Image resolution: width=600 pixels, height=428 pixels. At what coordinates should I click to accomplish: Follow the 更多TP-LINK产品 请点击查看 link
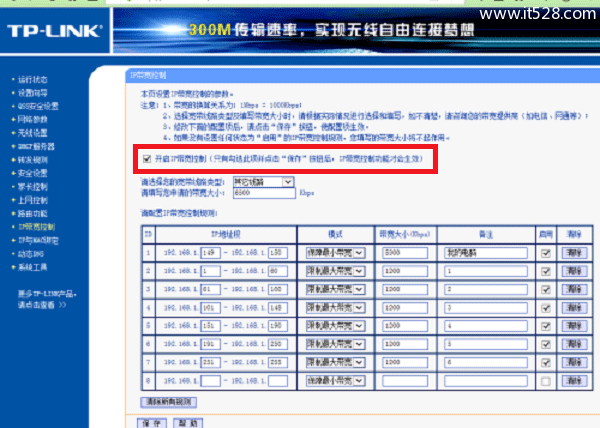click(x=47, y=299)
